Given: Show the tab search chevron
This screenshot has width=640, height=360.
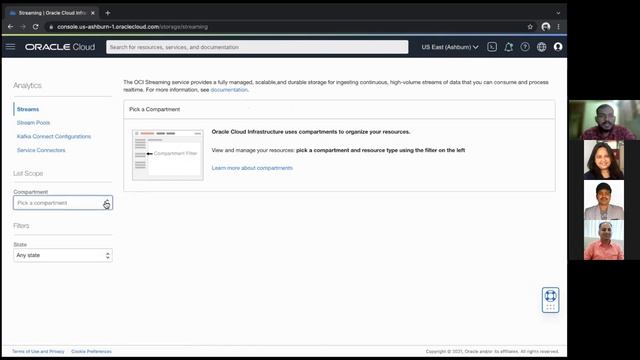Looking at the screenshot, I should [x=558, y=13].
